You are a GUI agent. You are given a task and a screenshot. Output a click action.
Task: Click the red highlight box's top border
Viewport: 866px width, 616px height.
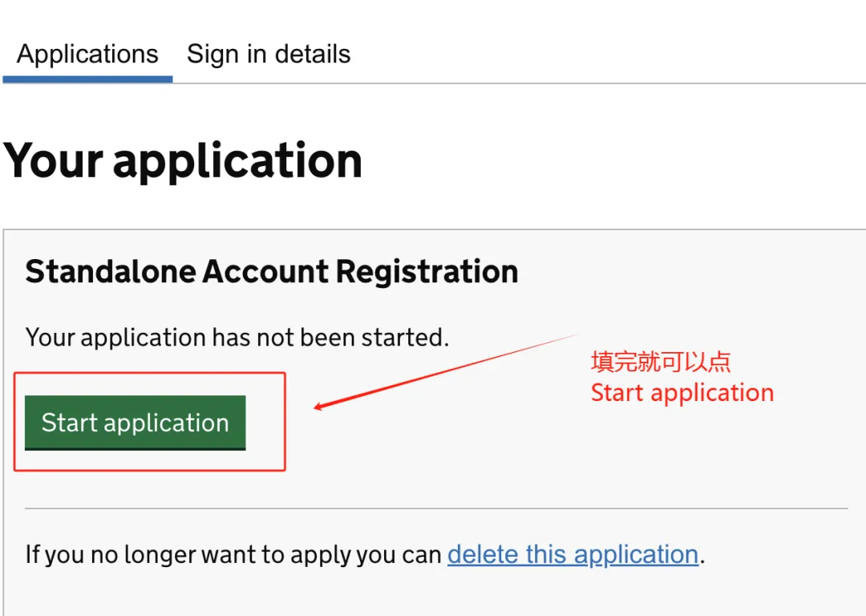click(x=150, y=373)
